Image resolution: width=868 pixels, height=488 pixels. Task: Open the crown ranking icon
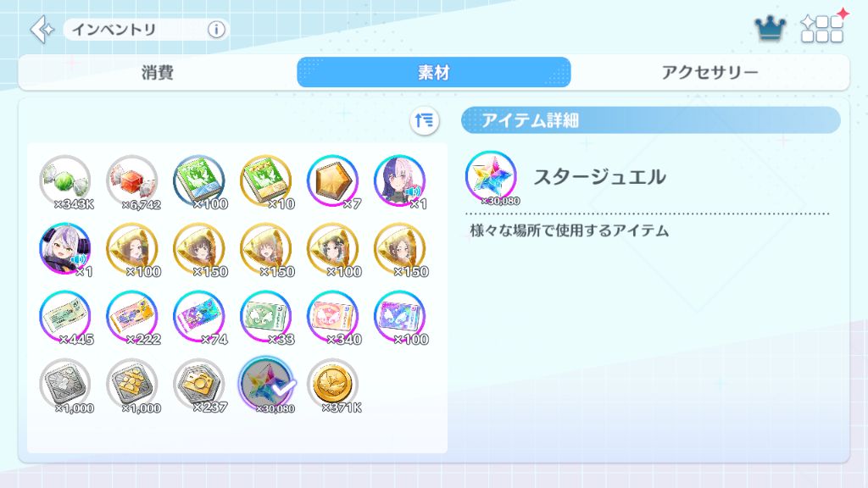coord(770,28)
